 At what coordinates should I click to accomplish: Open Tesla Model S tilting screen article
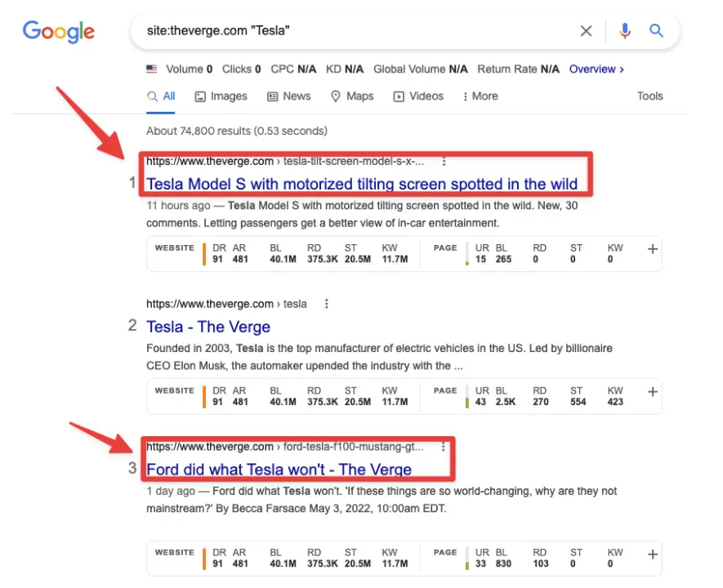point(362,184)
